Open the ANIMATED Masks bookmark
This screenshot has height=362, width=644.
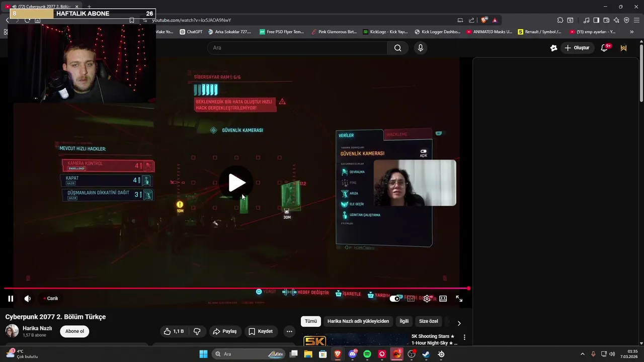489,32
